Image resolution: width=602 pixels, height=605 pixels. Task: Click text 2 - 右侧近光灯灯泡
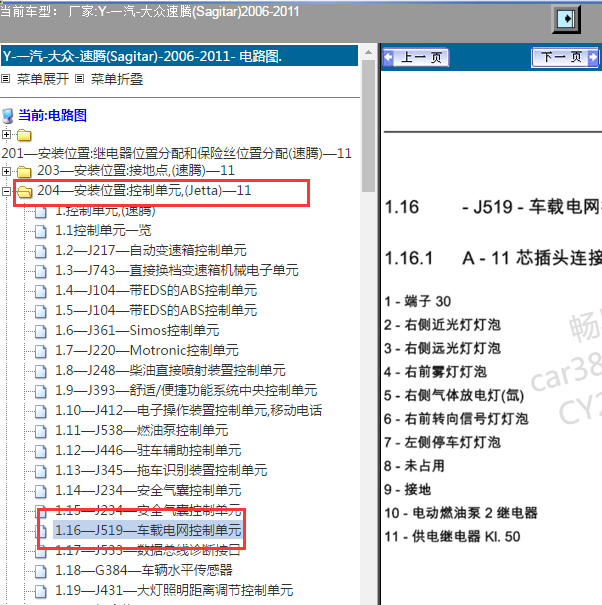(x=442, y=325)
